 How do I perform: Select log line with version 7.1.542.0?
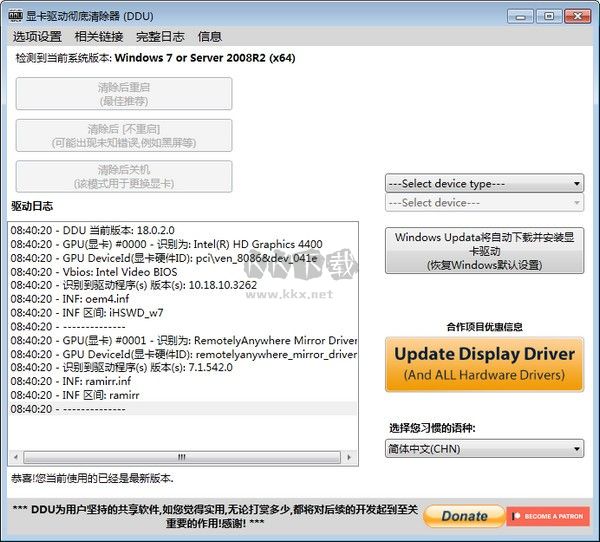(183, 367)
